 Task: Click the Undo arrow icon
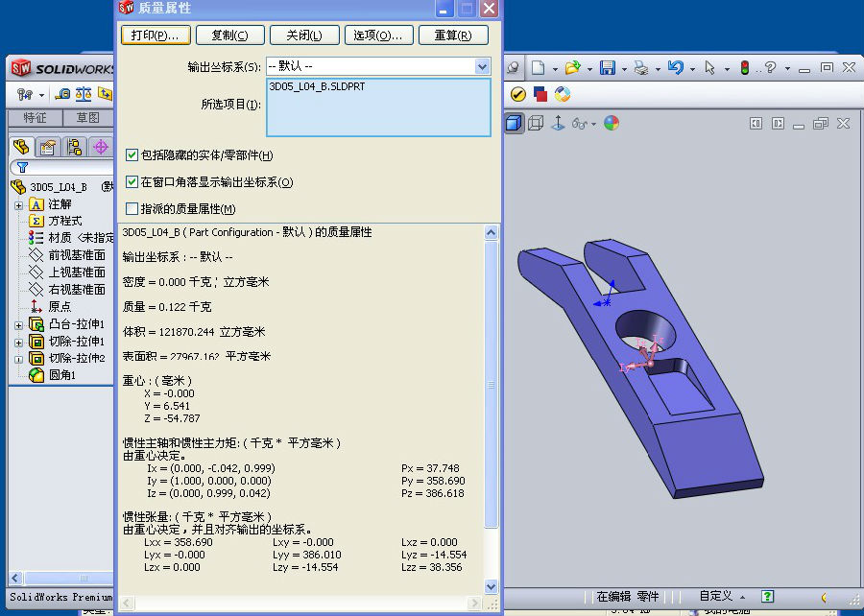click(676, 68)
